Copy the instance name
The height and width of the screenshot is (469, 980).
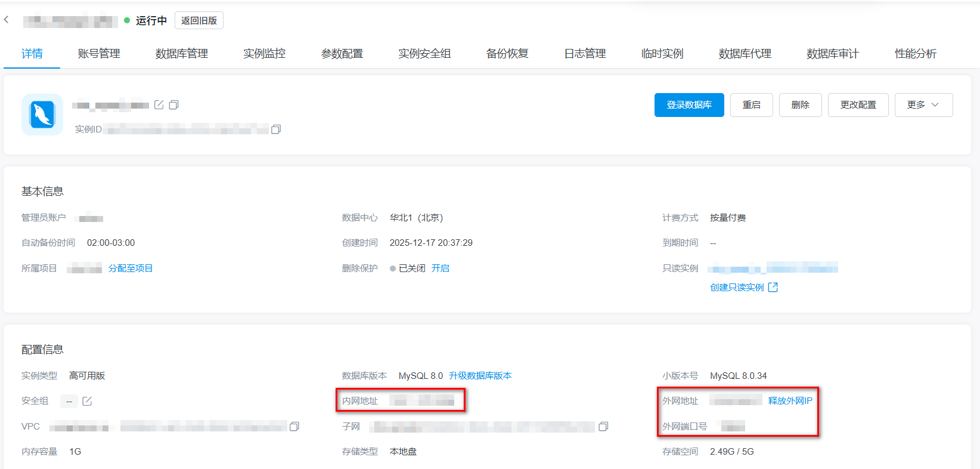coord(174,104)
